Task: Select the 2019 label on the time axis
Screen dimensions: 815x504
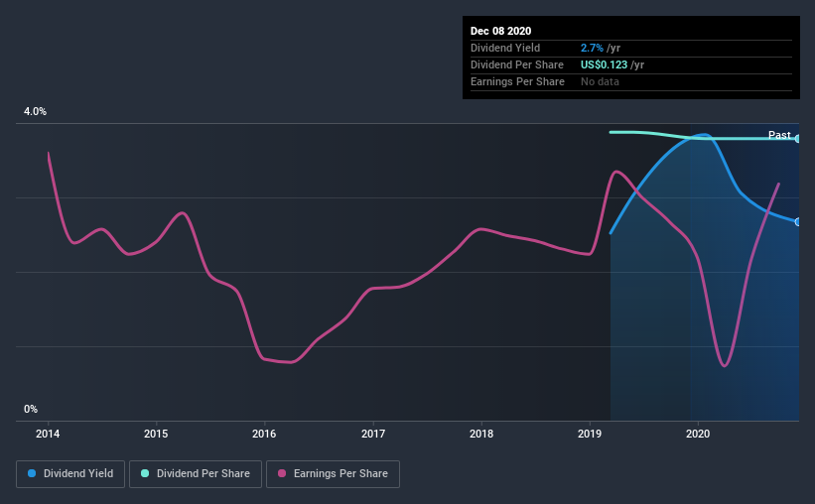Action: (590, 434)
